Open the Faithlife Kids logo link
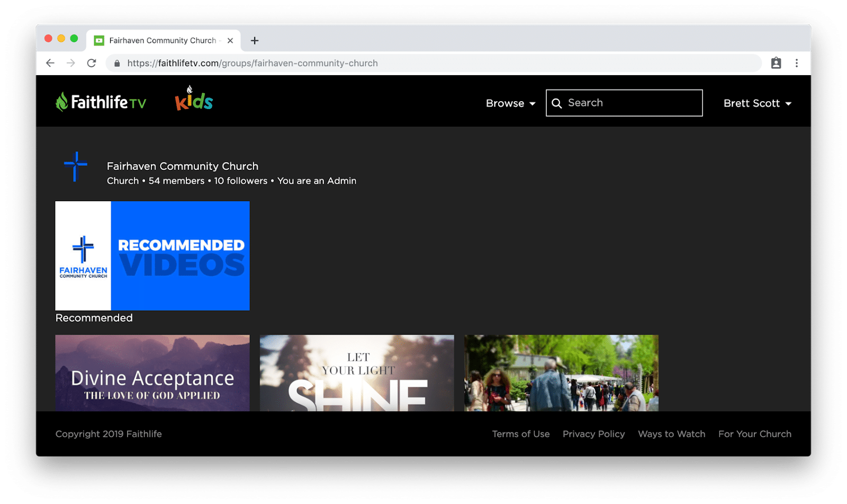847x504 pixels. tap(194, 98)
